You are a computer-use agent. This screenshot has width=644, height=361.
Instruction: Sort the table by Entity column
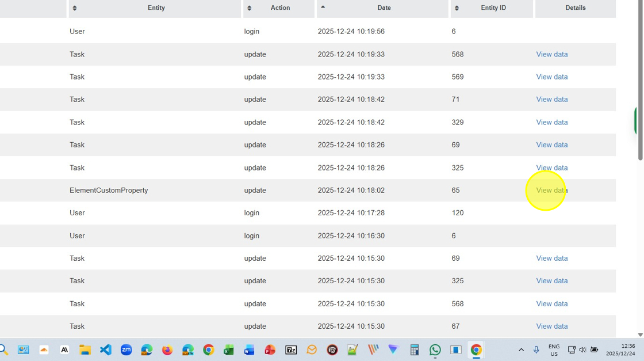point(155,8)
